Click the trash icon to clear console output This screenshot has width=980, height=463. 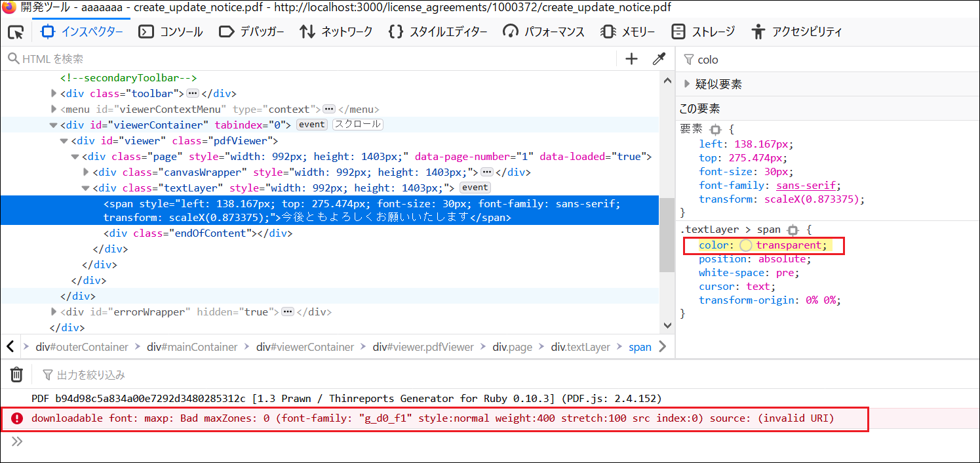point(16,374)
